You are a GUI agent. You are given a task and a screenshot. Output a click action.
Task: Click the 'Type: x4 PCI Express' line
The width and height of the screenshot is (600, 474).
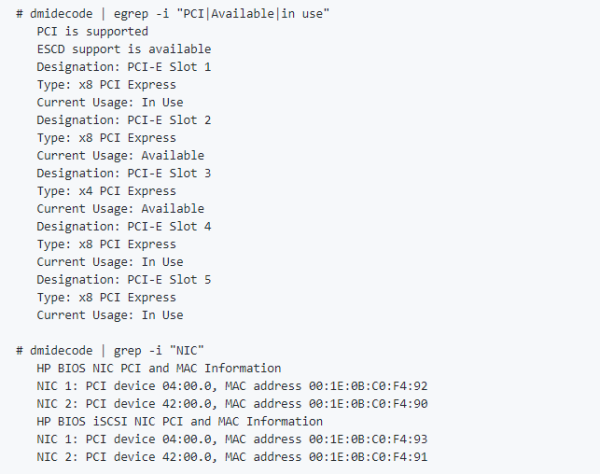pyautogui.click(x=106, y=191)
